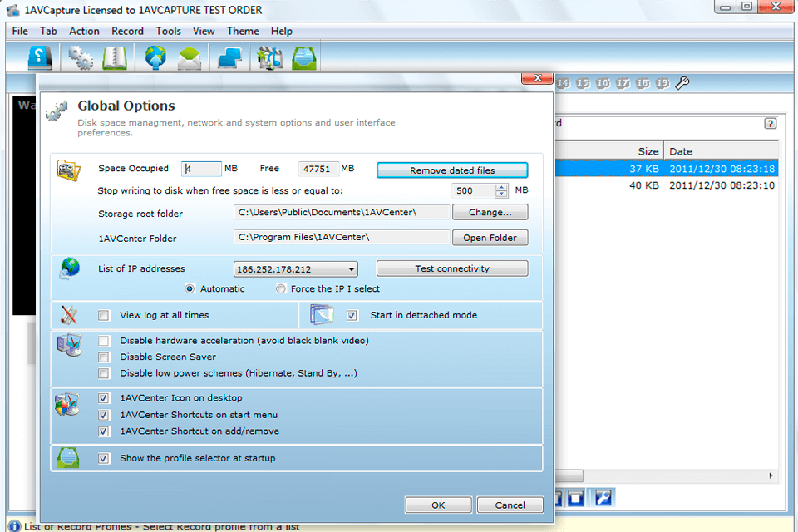Open the IP addresses dropdown list
Viewport: 798px width, 532px height.
point(351,269)
